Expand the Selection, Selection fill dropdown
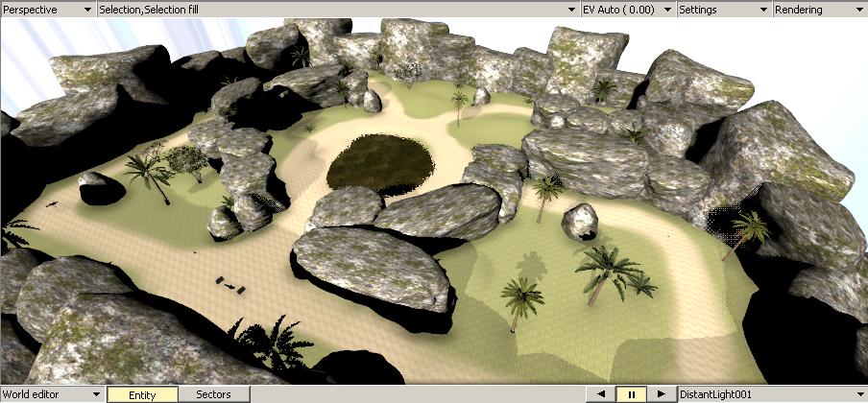This screenshot has height=403, width=868. [x=338, y=10]
